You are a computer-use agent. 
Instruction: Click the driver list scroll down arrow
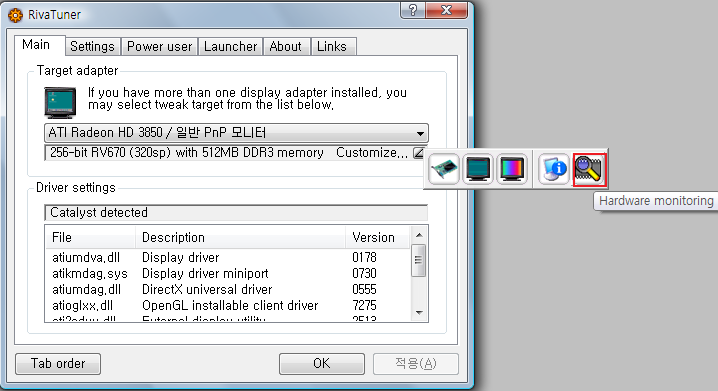pyautogui.click(x=419, y=313)
